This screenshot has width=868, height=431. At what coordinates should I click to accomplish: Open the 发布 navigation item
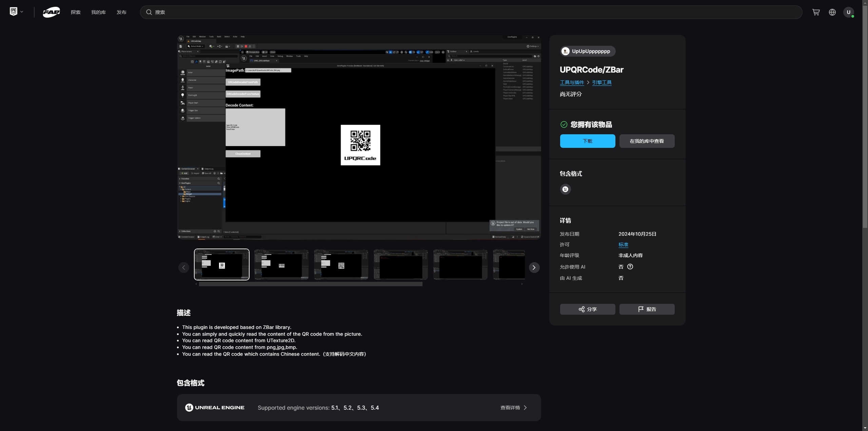tap(121, 12)
